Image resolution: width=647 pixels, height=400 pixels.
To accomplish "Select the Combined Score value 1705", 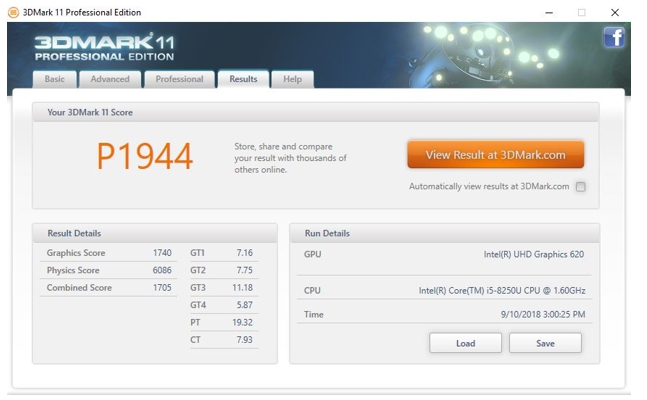I will click(162, 287).
